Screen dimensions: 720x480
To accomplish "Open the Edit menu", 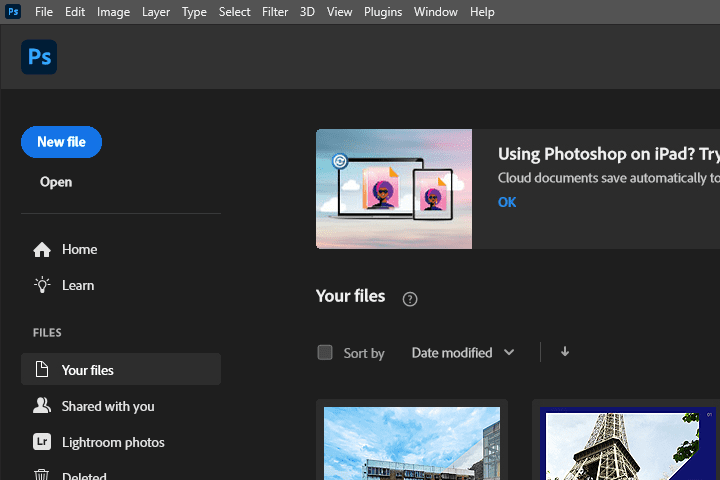I will [75, 11].
